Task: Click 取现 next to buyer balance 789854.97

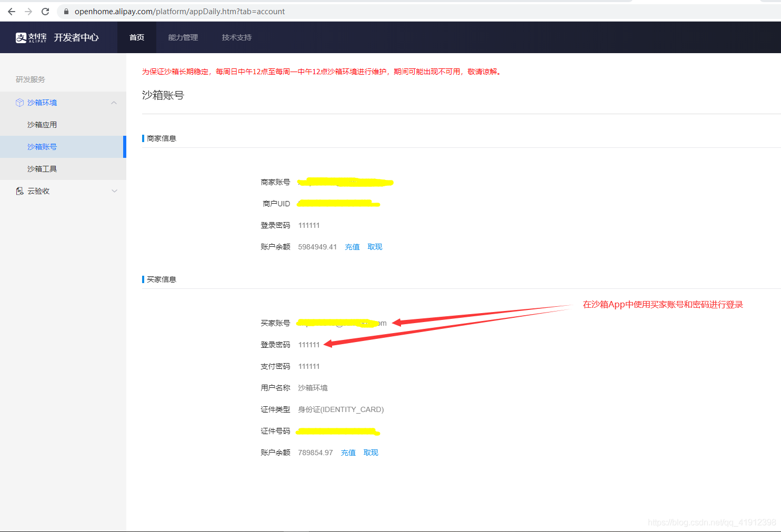Action: [371, 453]
